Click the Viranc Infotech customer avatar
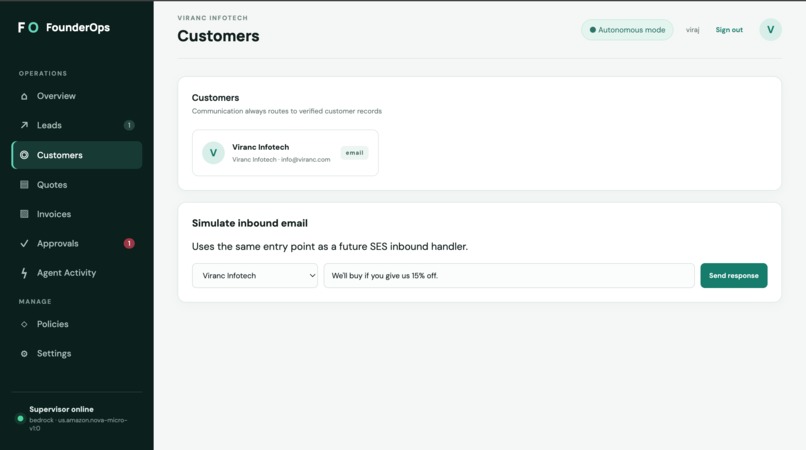The image size is (806, 450). pyautogui.click(x=213, y=153)
